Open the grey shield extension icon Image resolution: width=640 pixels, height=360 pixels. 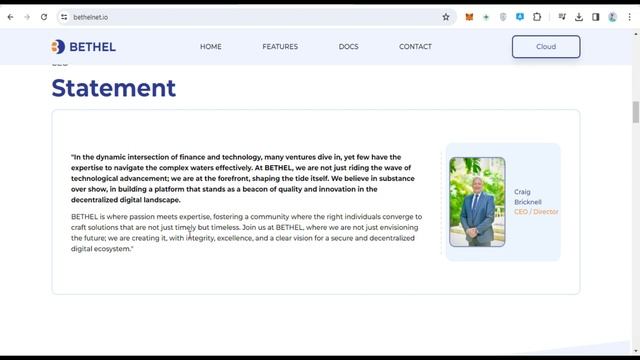[x=503, y=17]
